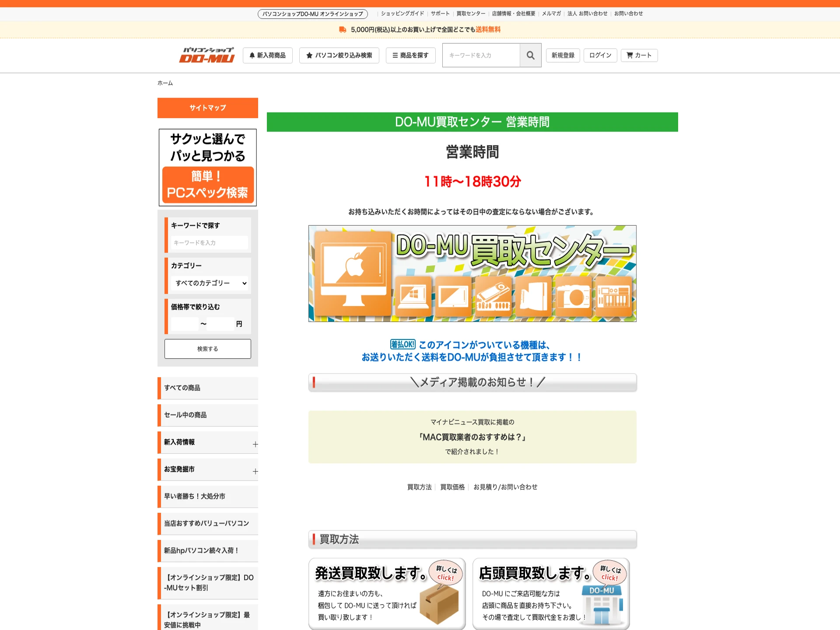Click the desktop tower icon in banner
This screenshot has height=630, width=840.
(533, 296)
